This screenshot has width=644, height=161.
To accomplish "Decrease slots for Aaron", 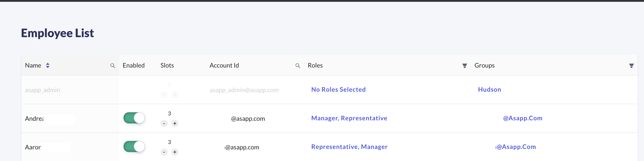I will (164, 152).
